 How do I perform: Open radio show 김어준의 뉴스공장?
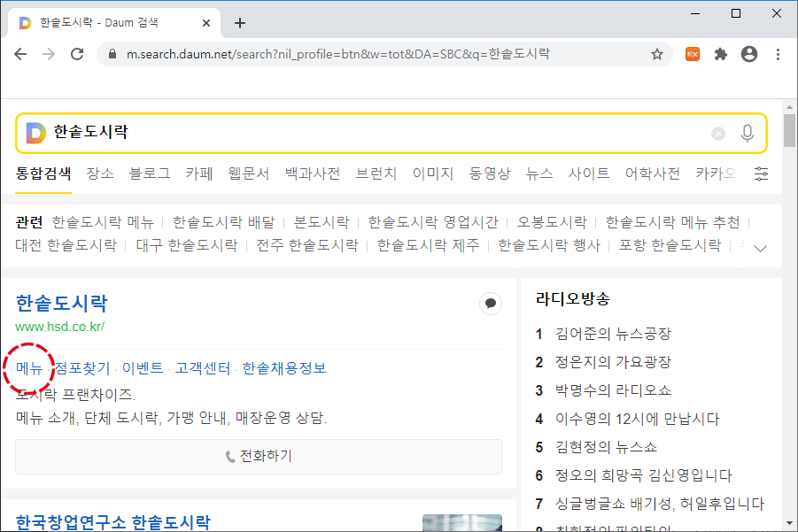point(613,334)
